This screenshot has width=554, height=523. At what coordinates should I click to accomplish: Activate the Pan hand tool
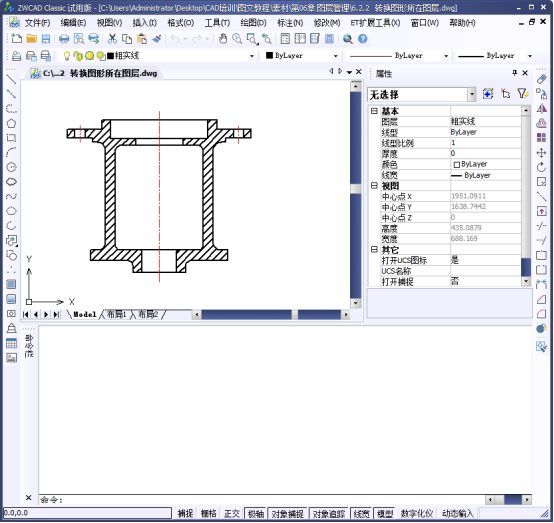point(223,39)
